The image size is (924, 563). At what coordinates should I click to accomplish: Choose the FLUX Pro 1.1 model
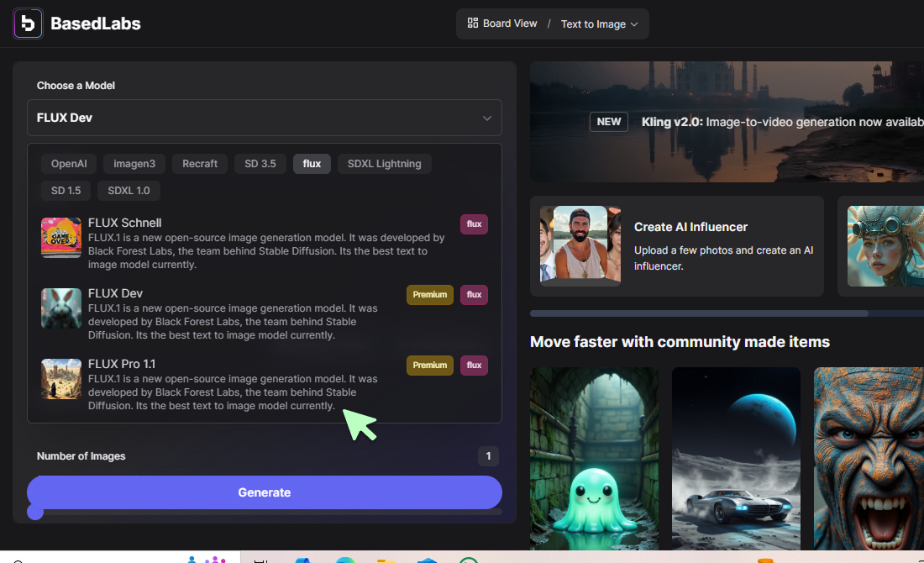tap(265, 384)
